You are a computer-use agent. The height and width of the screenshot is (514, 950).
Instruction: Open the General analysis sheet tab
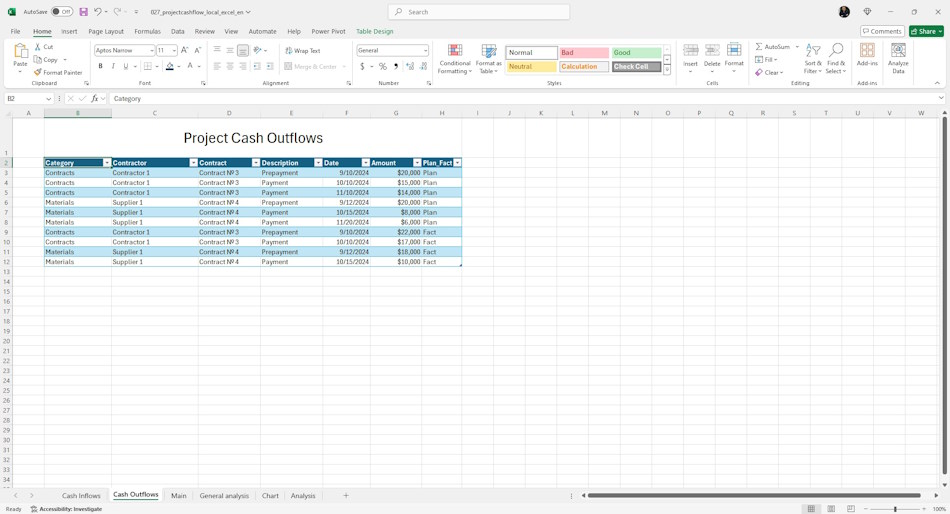(224, 496)
